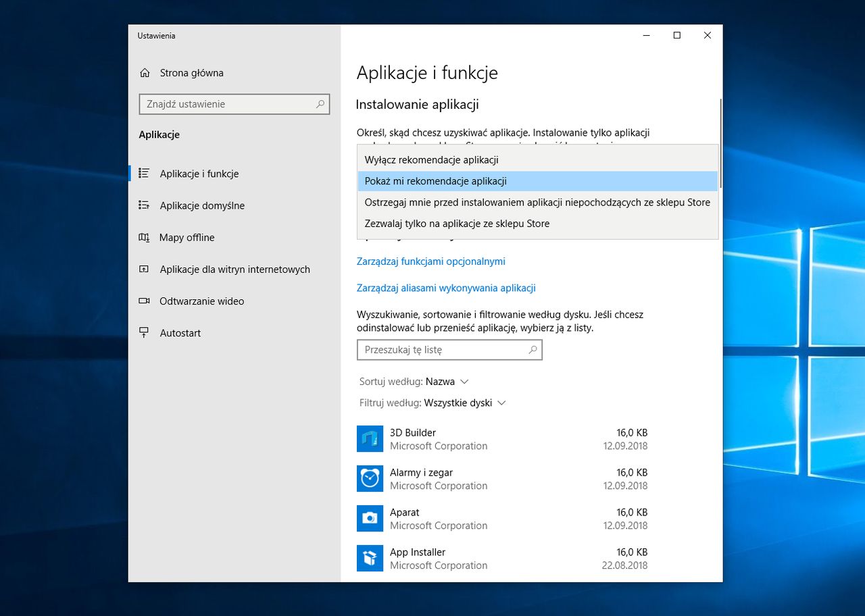The height and width of the screenshot is (616, 865).
Task: Click Zarządzaj aliasami wykonywania aplikacji link
Action: point(446,288)
